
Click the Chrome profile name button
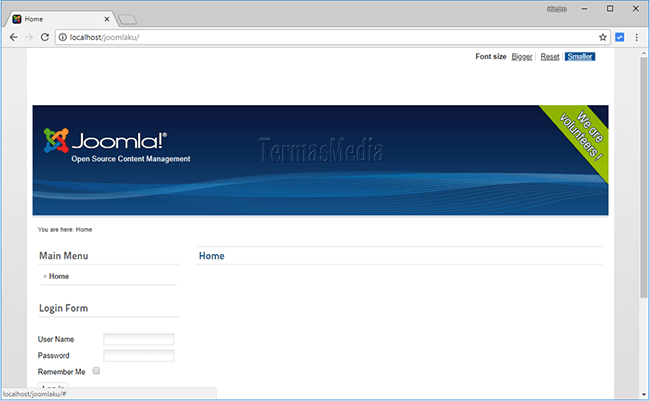click(x=557, y=9)
